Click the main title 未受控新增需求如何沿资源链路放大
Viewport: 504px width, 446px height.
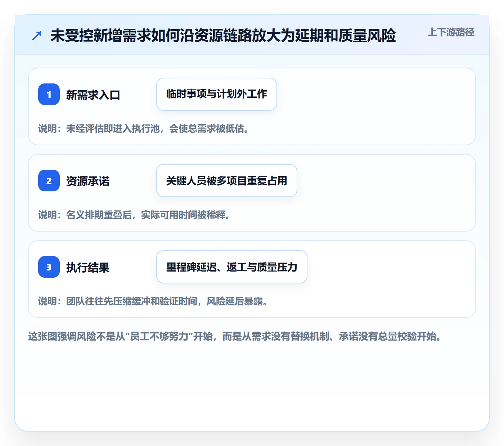click(x=223, y=36)
